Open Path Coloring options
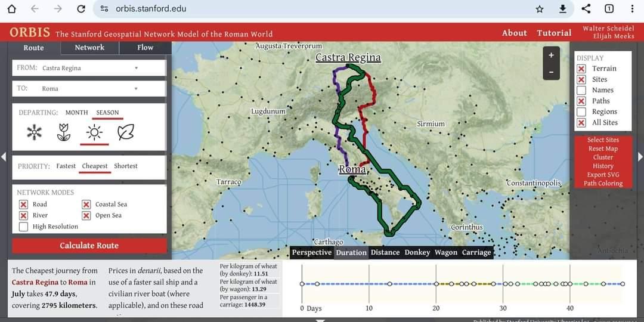The image size is (644, 322). click(603, 184)
